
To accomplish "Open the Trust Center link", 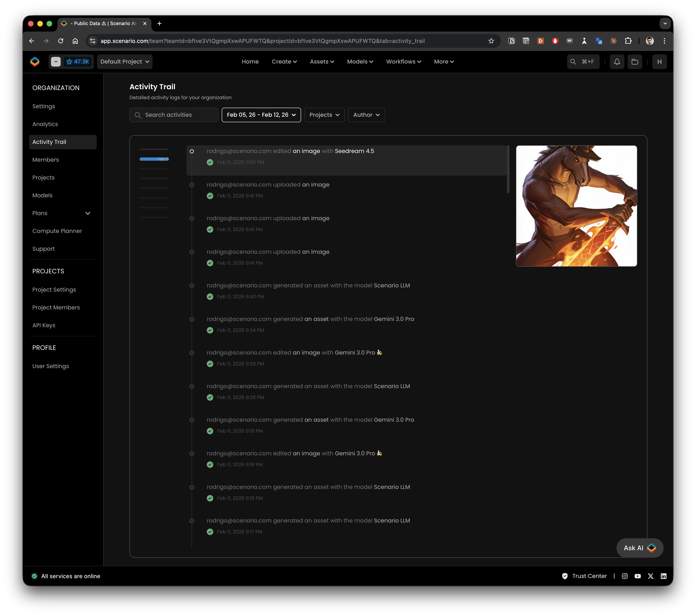I will pyautogui.click(x=589, y=576).
